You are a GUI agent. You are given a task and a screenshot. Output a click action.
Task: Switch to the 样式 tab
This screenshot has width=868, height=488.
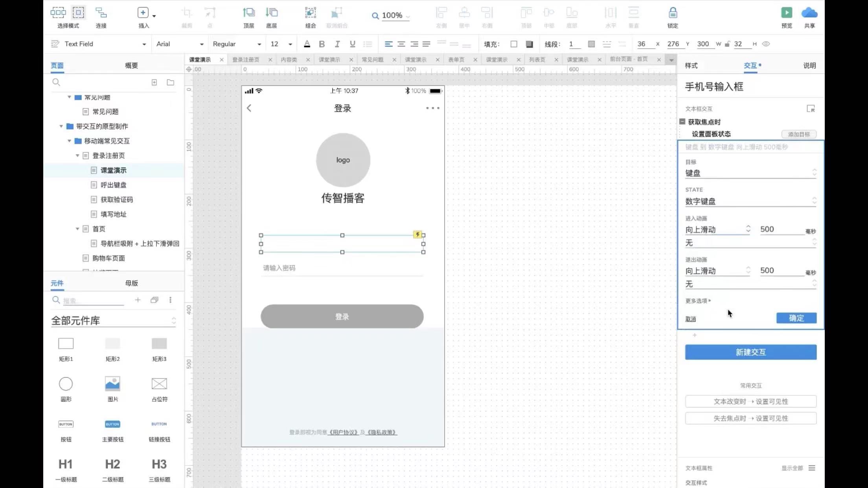(691, 66)
